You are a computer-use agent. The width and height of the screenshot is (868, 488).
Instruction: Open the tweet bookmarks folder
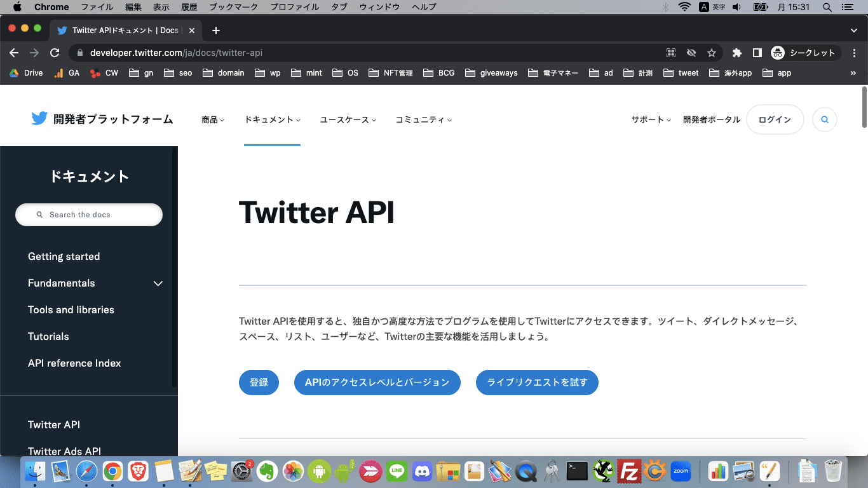tap(681, 73)
